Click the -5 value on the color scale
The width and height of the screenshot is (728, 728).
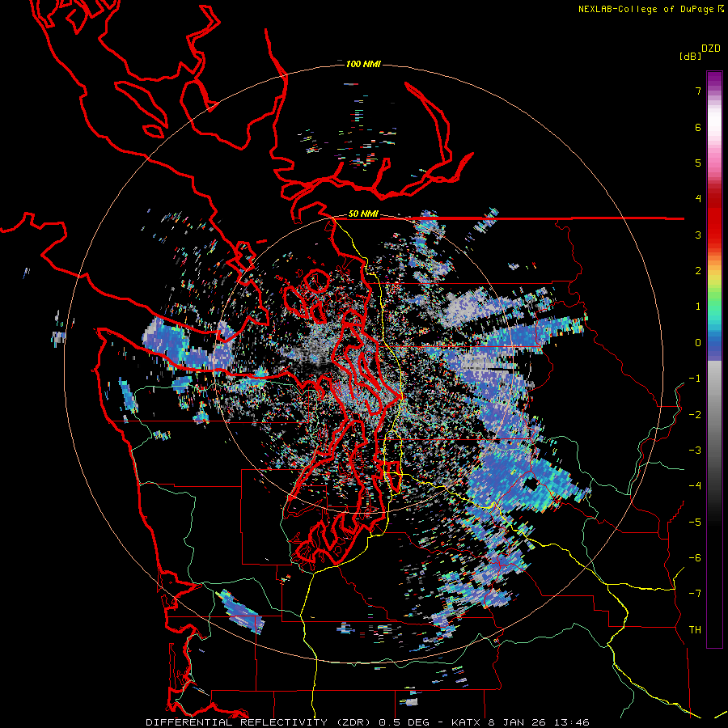[695, 523]
